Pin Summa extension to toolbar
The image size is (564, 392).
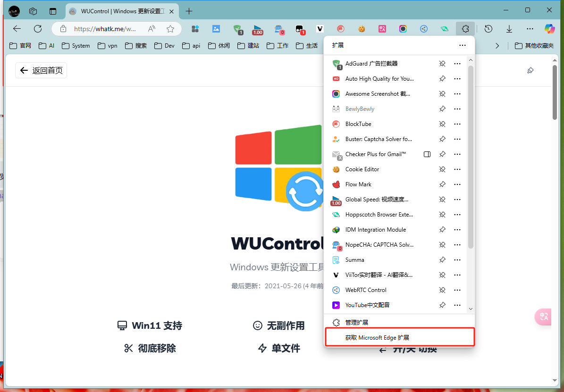(442, 260)
